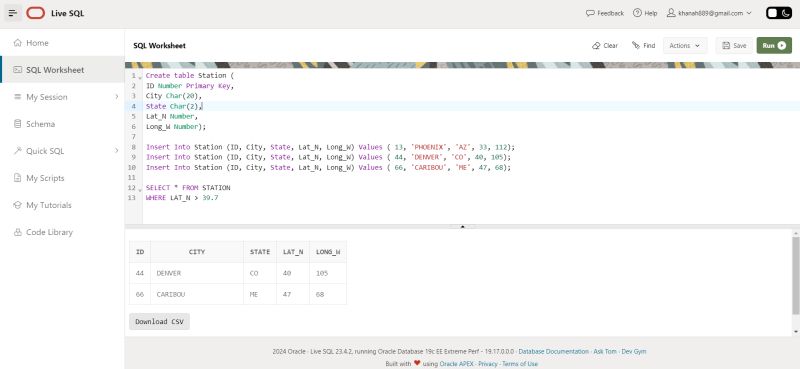Open My Tutorials in sidebar

[62, 205]
